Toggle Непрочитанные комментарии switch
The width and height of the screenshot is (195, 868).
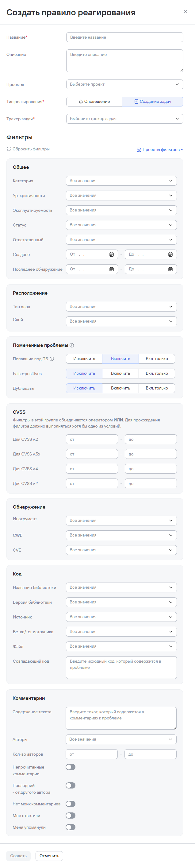click(71, 767)
